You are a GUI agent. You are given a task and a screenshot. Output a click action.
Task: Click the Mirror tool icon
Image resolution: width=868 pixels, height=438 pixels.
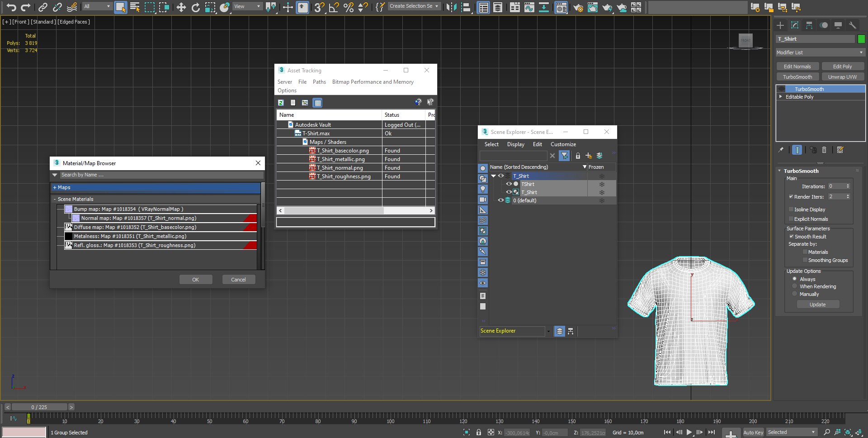tap(451, 7)
